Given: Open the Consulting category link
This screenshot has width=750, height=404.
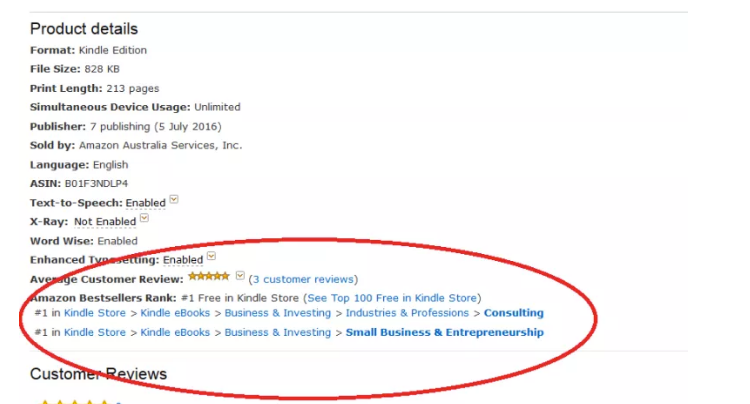Looking at the screenshot, I should [x=514, y=313].
